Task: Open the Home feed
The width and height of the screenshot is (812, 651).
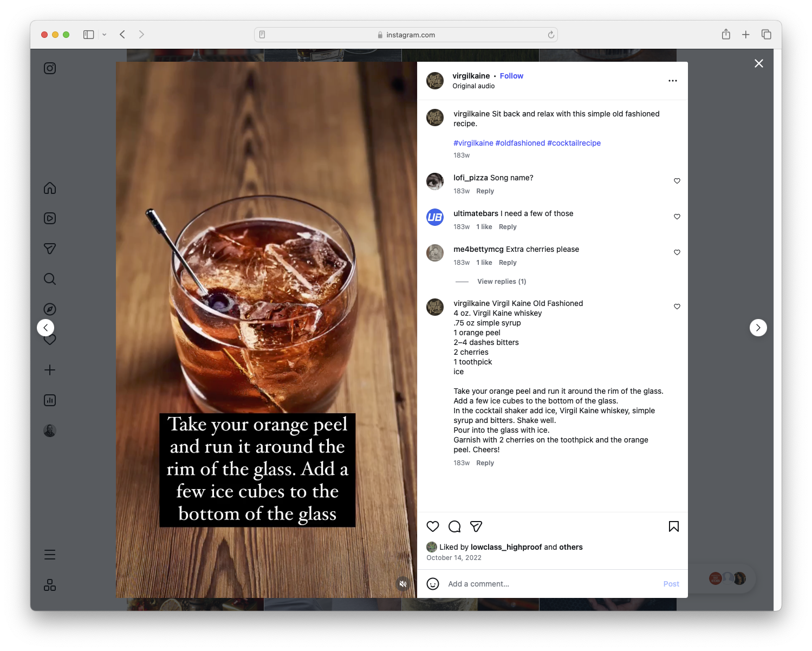Action: (x=49, y=188)
